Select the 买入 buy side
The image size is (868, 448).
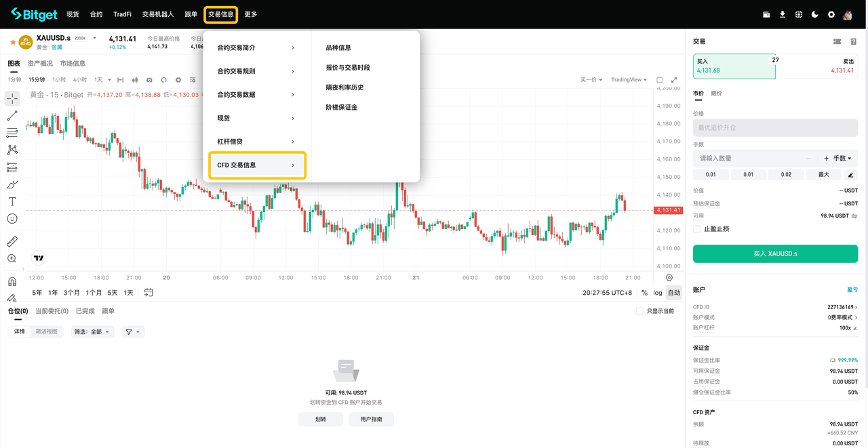coord(734,66)
